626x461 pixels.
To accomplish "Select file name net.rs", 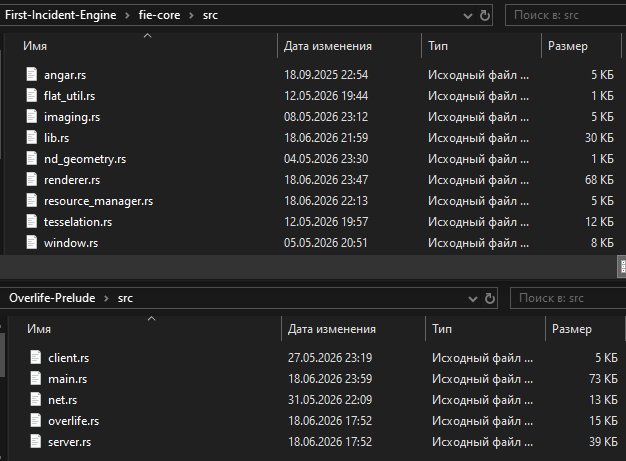I will point(63,400).
